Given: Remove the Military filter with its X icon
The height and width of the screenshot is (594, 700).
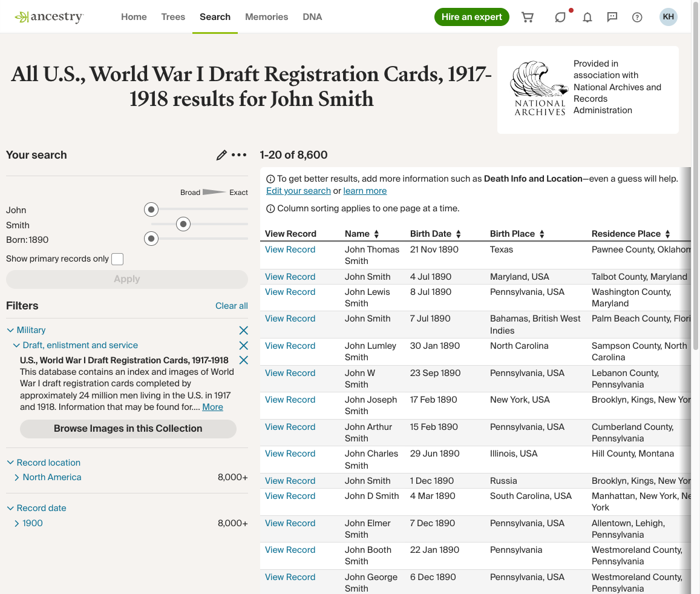Looking at the screenshot, I should click(243, 330).
